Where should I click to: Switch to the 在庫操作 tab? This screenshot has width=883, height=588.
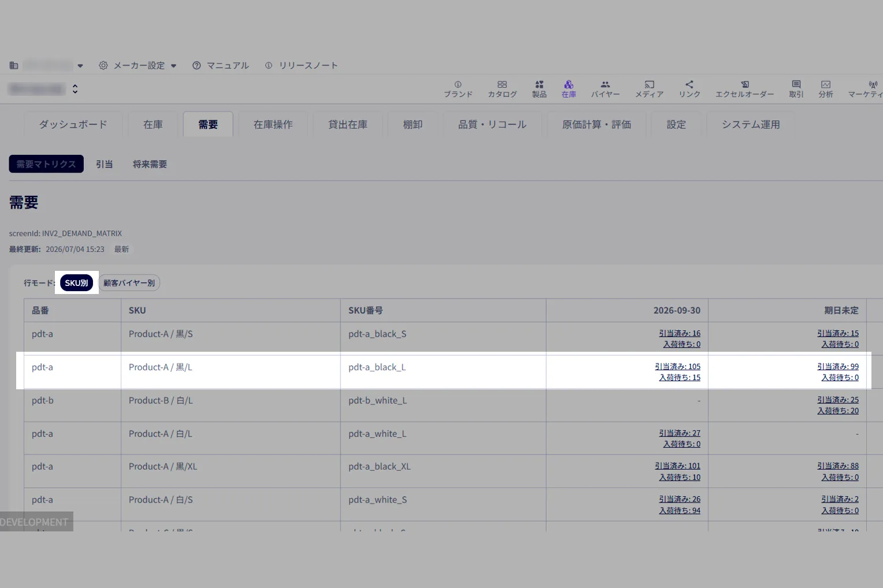pos(273,124)
